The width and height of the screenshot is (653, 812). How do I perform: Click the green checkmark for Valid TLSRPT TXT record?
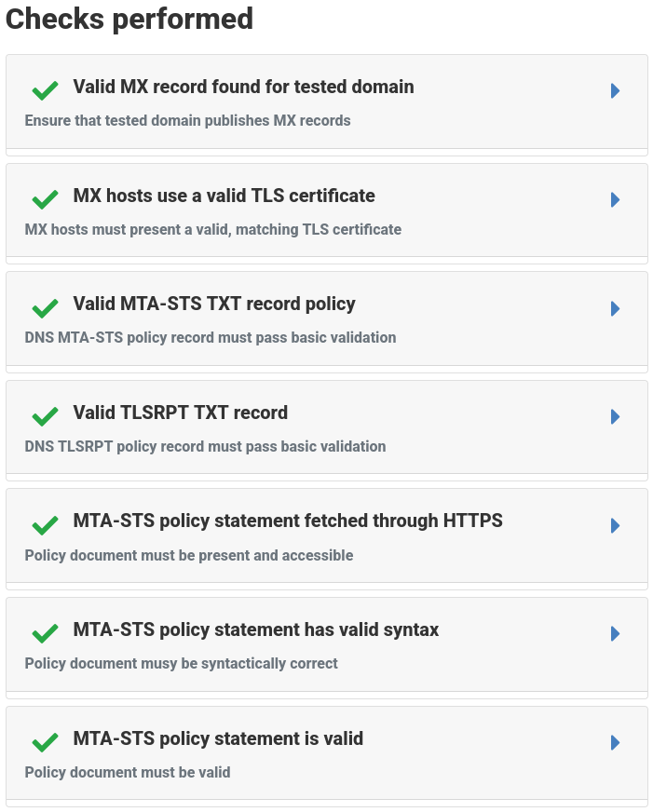(45, 416)
